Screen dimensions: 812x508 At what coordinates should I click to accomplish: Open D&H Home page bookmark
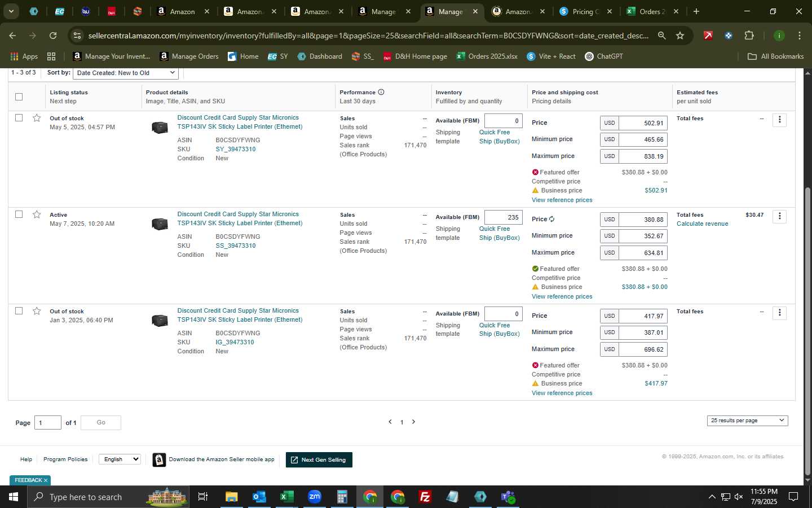[415, 56]
